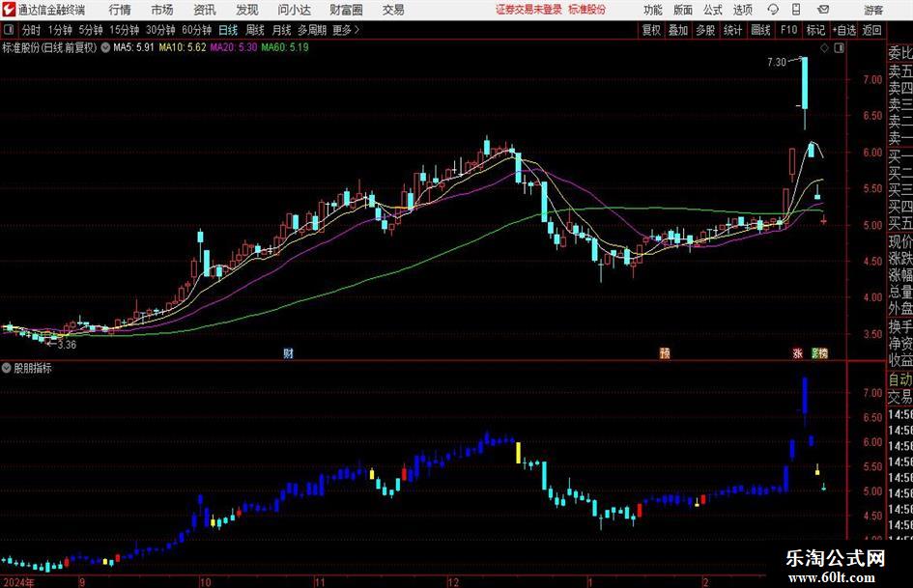Click the MA5: 5.91 indicator label
913x588 pixels.
click(x=133, y=47)
